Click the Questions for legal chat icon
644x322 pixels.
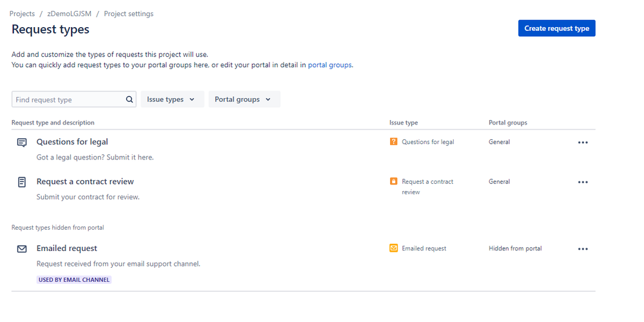pos(22,143)
